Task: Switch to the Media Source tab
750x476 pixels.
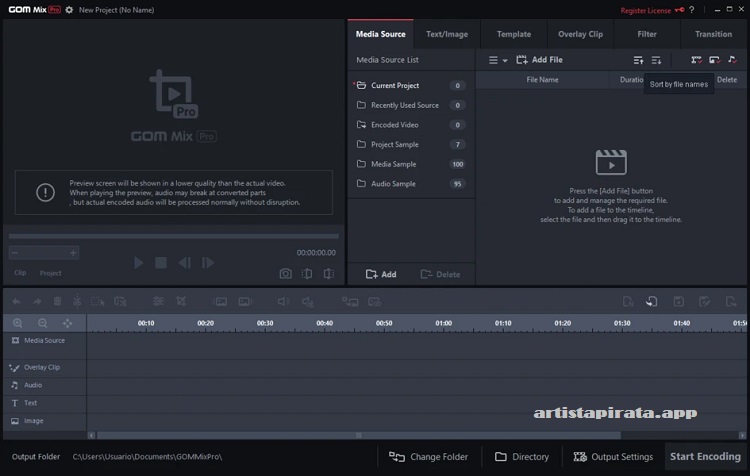Action: coord(381,34)
